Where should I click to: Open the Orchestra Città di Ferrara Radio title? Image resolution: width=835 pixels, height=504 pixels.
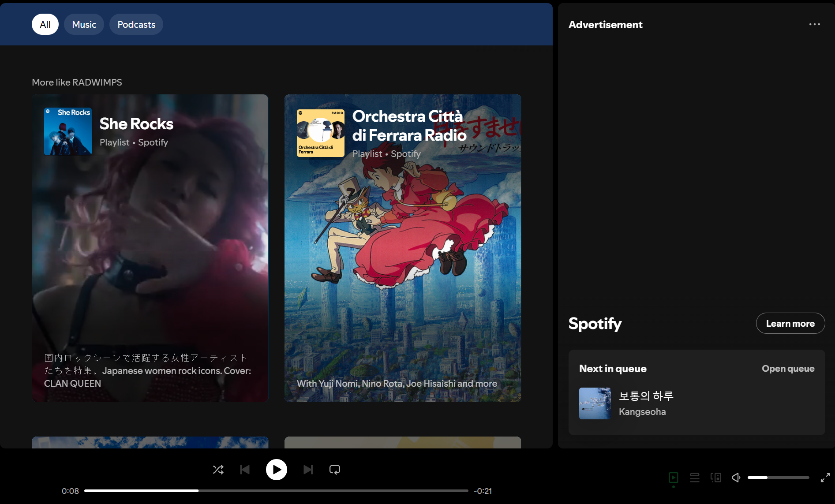(x=409, y=126)
